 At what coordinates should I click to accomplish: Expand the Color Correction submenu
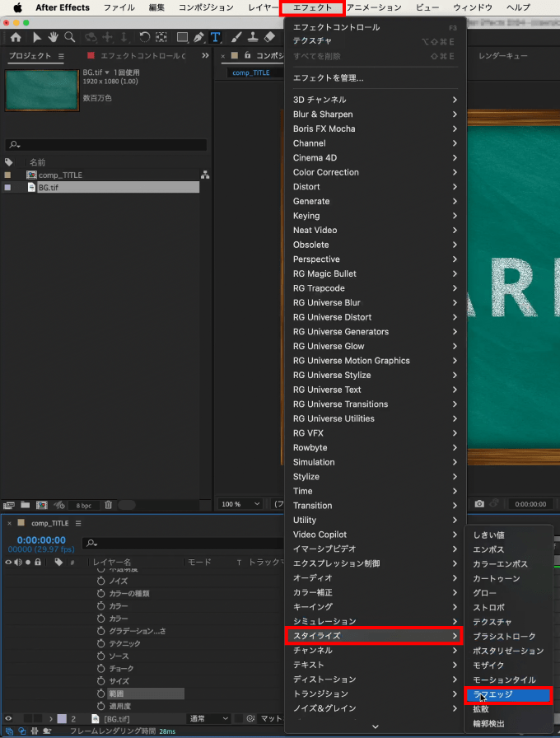[375, 172]
